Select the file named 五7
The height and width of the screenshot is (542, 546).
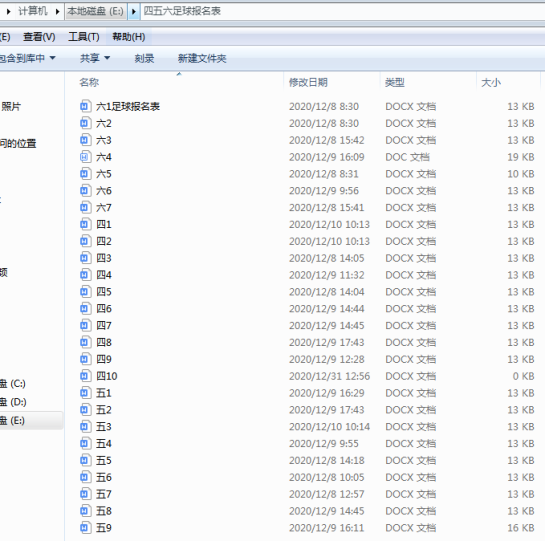[104, 494]
